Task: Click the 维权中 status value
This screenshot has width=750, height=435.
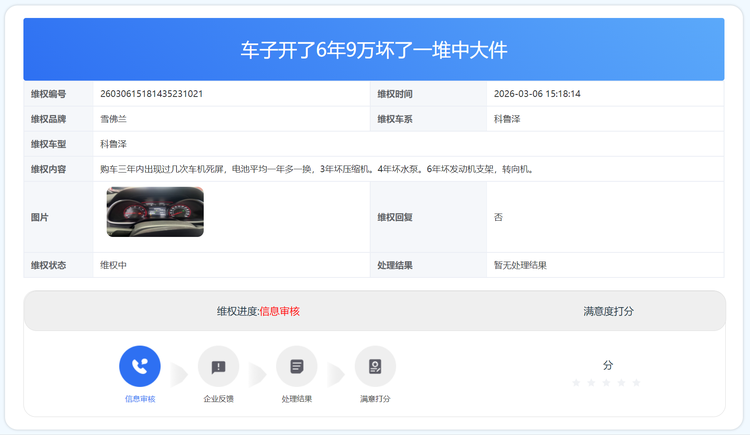Action: (114, 265)
